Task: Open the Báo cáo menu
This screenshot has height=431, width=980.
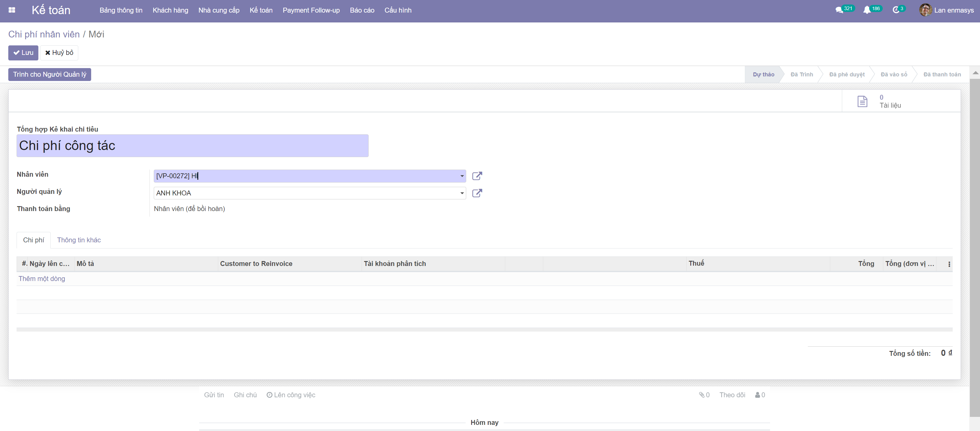Action: coord(362,10)
